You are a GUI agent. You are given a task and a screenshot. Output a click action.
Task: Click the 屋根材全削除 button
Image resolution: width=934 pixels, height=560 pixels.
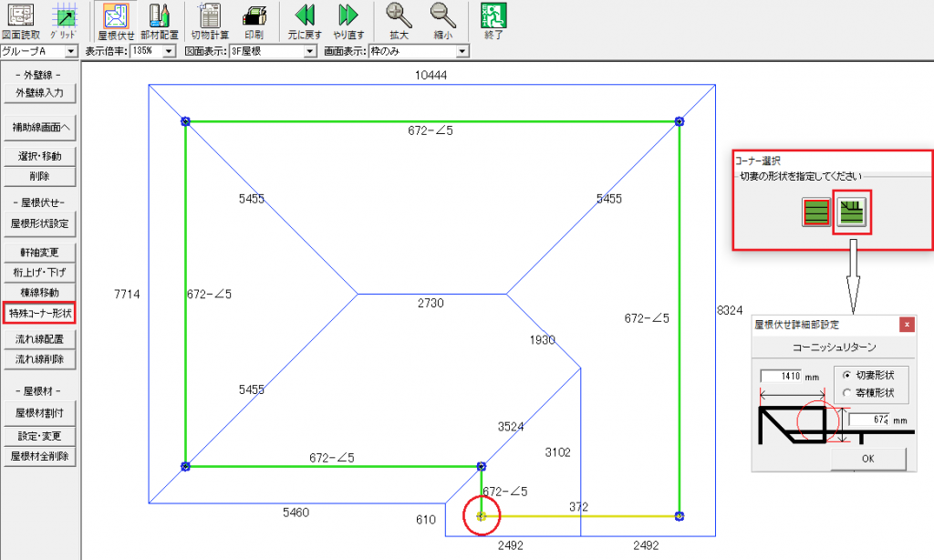point(39,456)
